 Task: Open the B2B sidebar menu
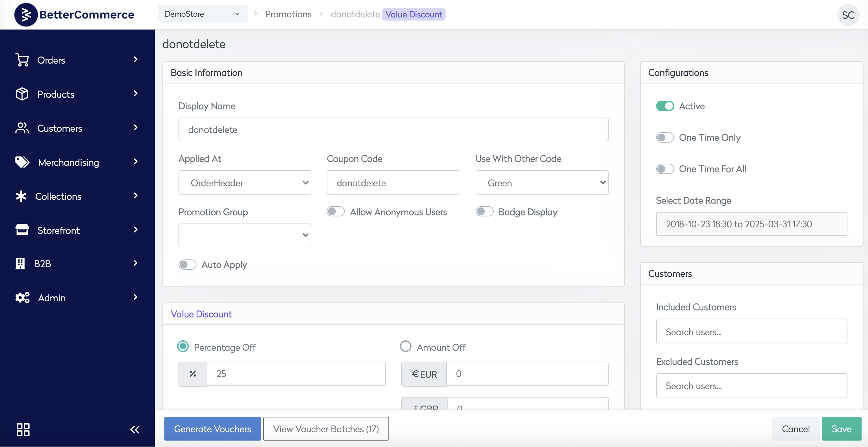pyautogui.click(x=77, y=264)
